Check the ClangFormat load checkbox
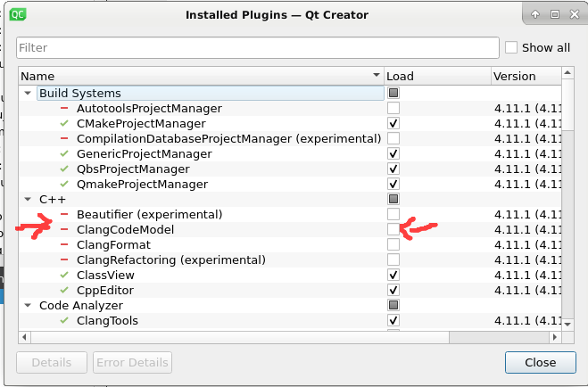The height and width of the screenshot is (387, 588). point(393,244)
